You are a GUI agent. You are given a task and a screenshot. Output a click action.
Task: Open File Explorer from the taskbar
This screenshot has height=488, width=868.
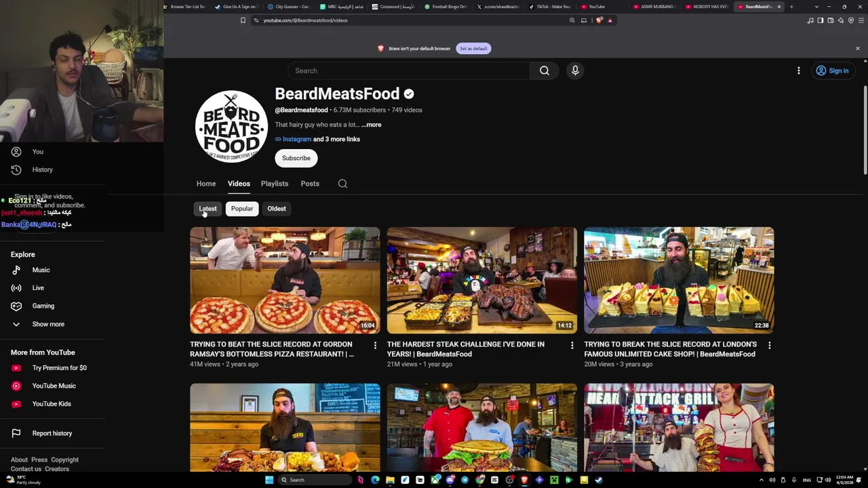pyautogui.click(x=390, y=480)
